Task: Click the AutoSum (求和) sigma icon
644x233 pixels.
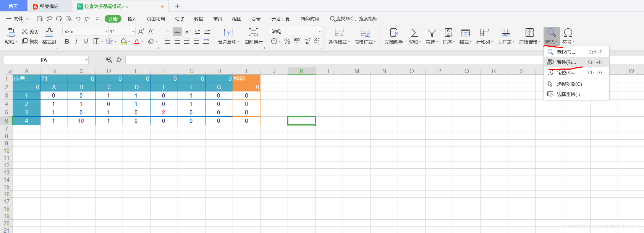Action: tap(415, 33)
